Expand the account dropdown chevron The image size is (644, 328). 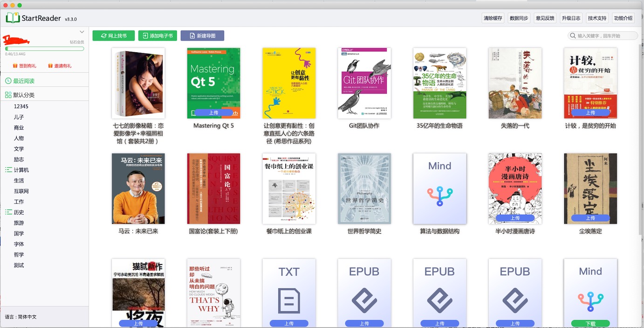click(x=82, y=32)
